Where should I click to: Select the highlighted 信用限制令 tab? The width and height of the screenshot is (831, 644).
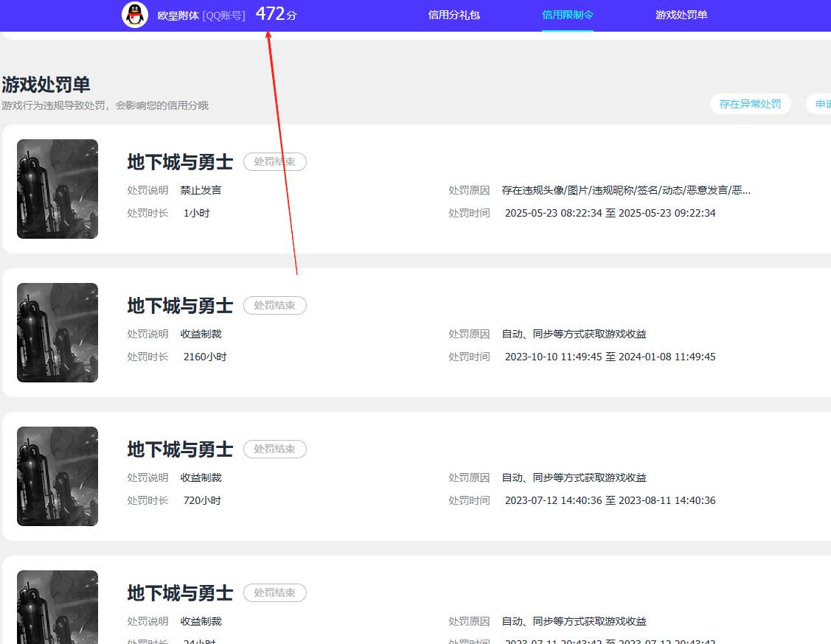568,14
